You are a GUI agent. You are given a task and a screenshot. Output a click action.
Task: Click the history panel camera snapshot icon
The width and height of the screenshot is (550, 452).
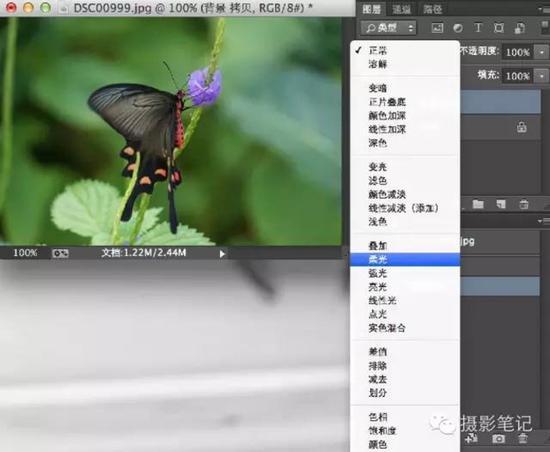[x=498, y=438]
